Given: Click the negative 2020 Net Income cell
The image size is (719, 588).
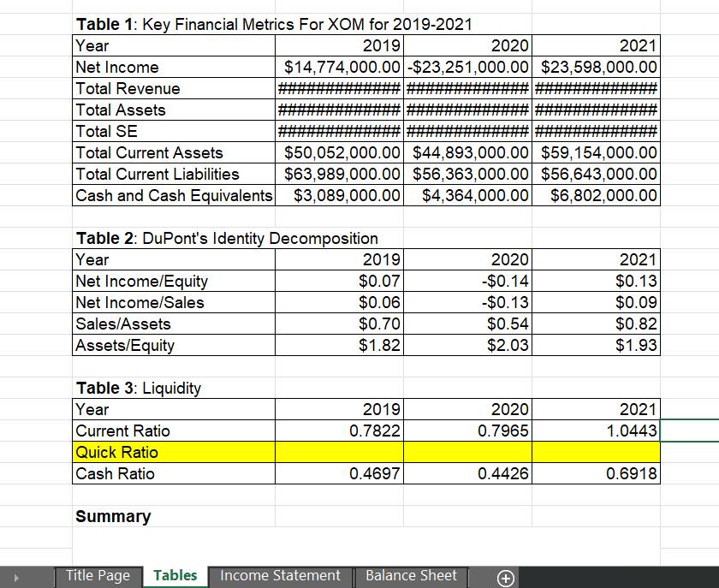Looking at the screenshot, I should (466, 67).
